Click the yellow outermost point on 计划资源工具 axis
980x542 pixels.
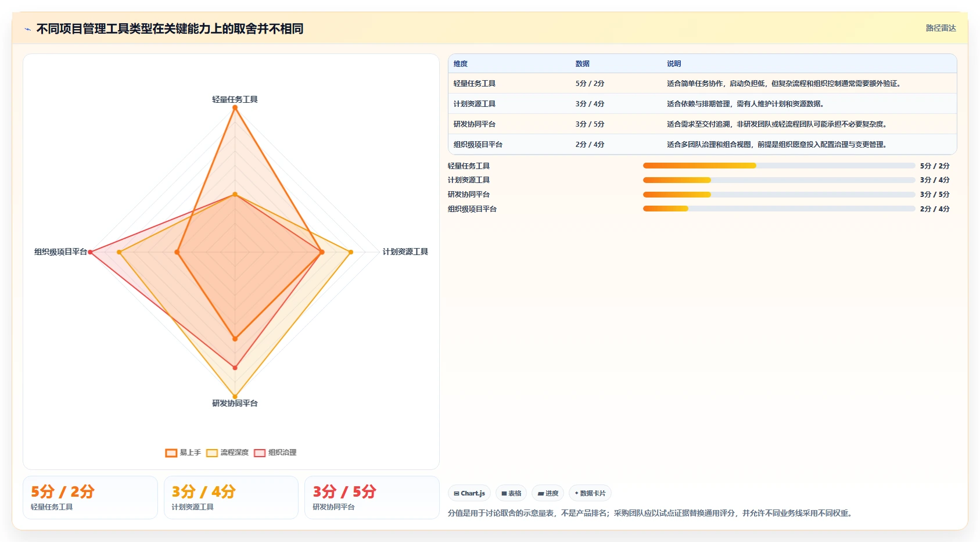(351, 252)
